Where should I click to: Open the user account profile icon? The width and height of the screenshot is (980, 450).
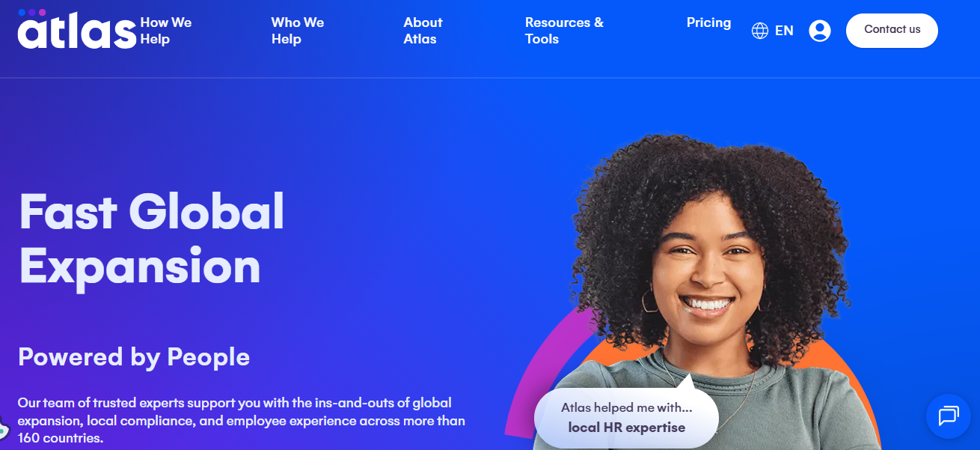pyautogui.click(x=820, y=31)
